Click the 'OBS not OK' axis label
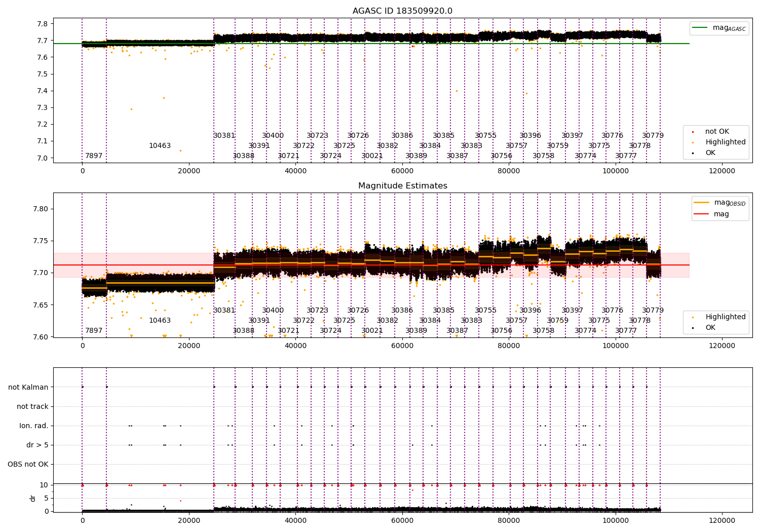760x532 pixels. pos(28,464)
